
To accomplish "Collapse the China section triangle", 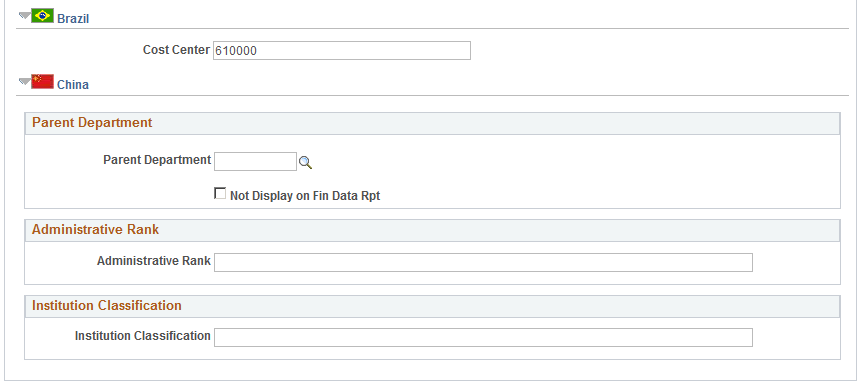I will tap(25, 81).
